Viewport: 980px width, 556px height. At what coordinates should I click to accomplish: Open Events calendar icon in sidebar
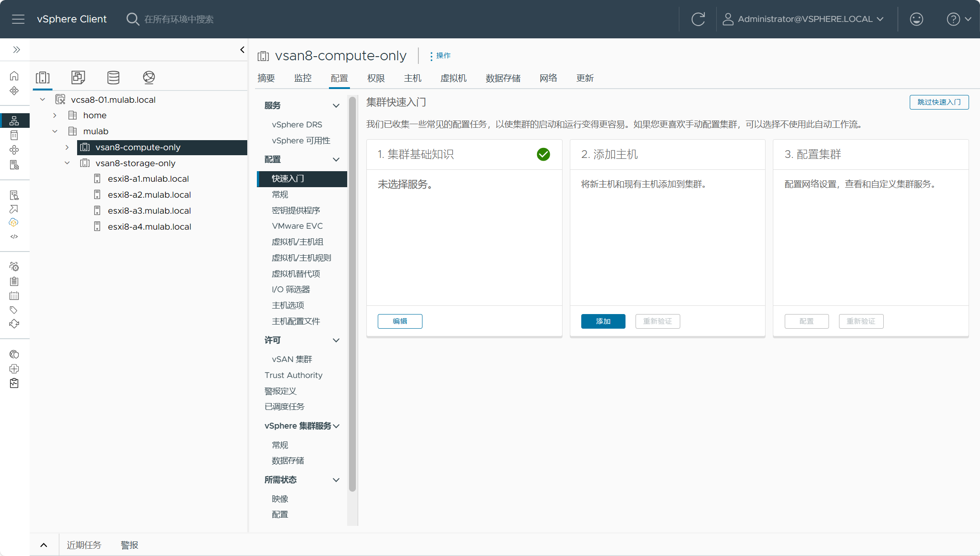point(14,296)
